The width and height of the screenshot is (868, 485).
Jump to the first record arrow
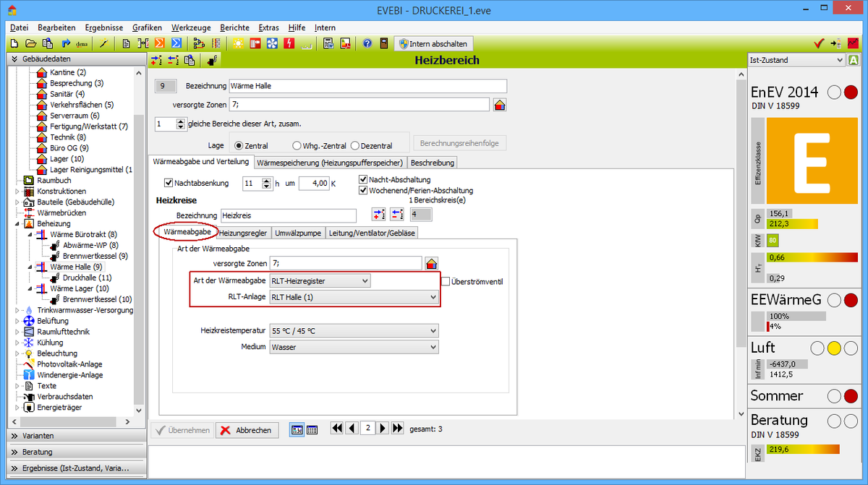pos(337,429)
